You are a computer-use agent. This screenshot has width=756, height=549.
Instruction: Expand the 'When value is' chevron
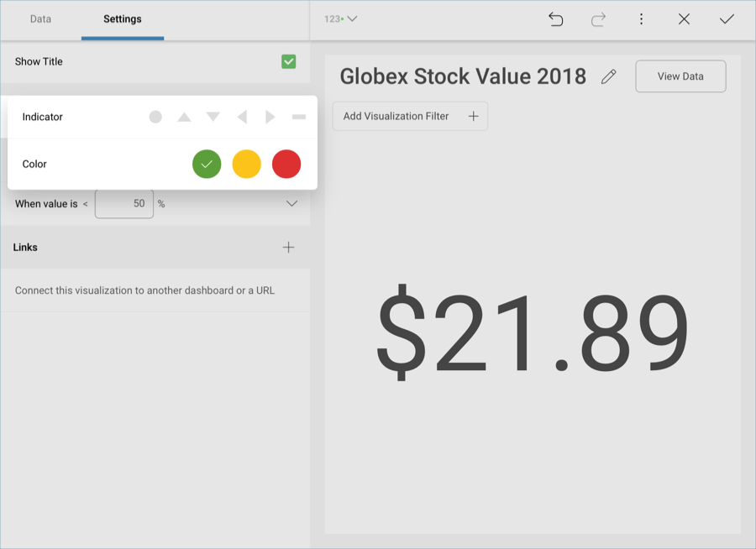[x=291, y=204]
